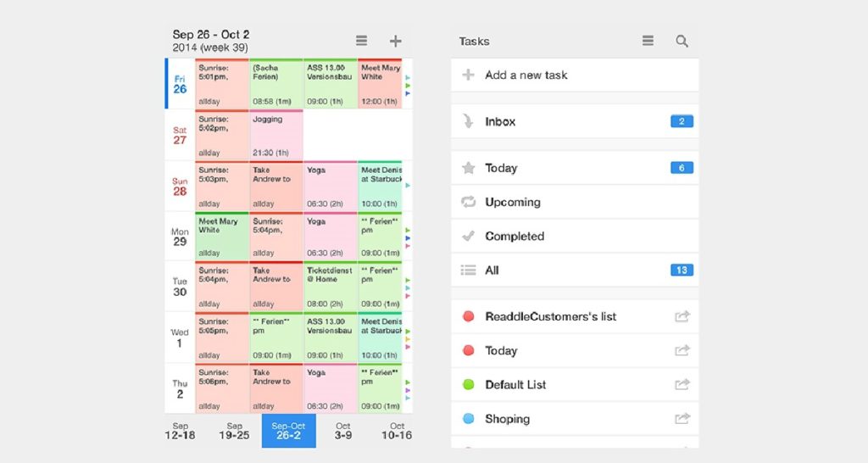Search tasks using the magnifier icon
Image resolution: width=868 pixels, height=463 pixels.
[x=682, y=41]
